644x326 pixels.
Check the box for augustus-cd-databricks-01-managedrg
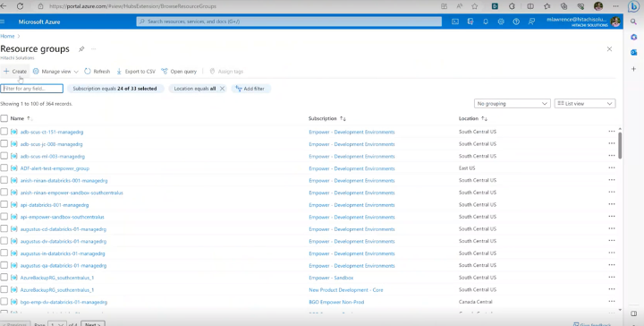coord(4,228)
